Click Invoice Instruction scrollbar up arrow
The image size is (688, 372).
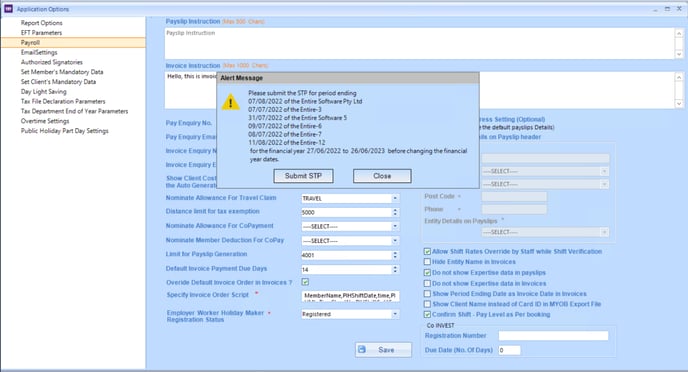point(679,77)
